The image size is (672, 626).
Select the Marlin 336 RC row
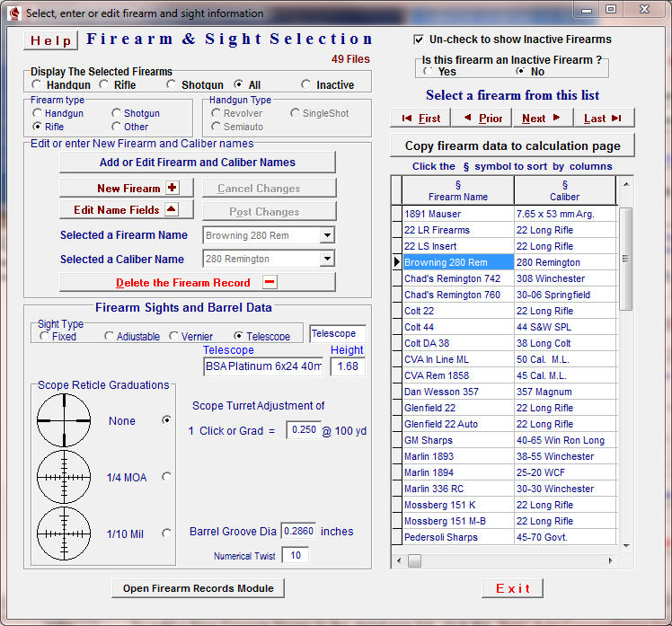(510, 489)
